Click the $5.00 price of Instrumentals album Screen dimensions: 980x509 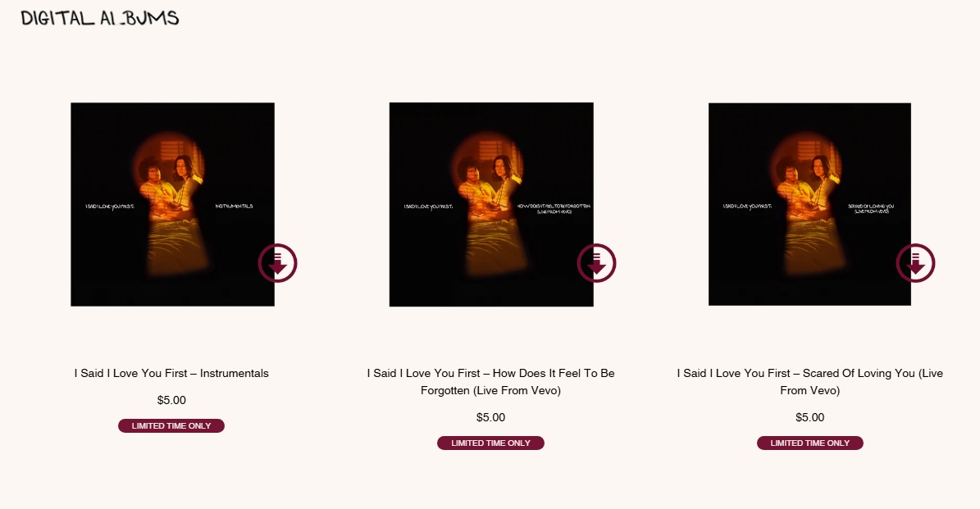pyautogui.click(x=171, y=400)
